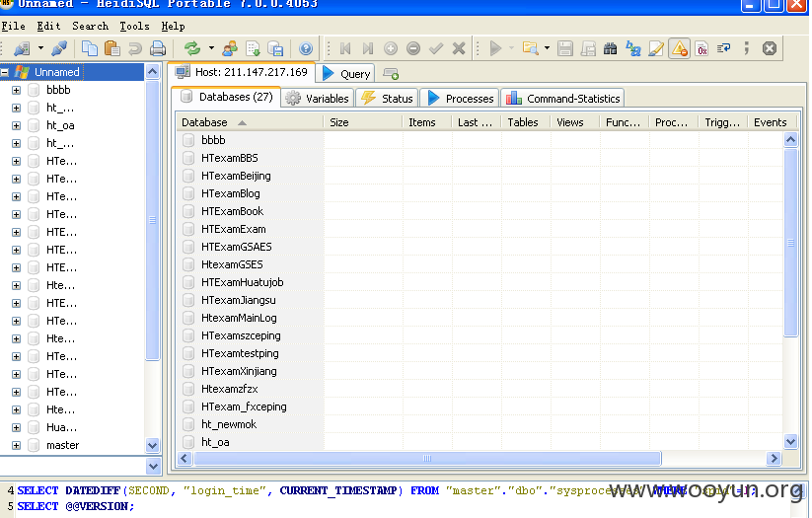Image resolution: width=812 pixels, height=518 pixels.
Task: Open the Status tab
Action: pyautogui.click(x=388, y=99)
